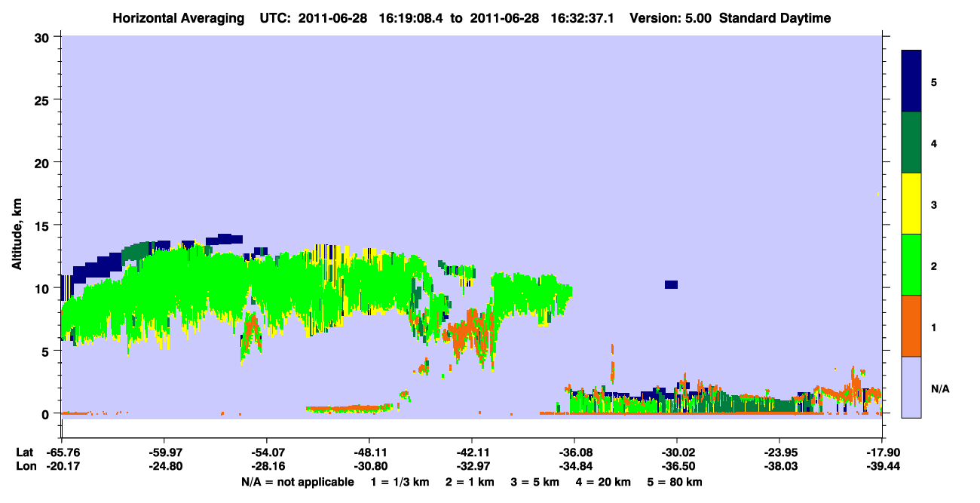Click latitude value -48.11

coord(369,452)
